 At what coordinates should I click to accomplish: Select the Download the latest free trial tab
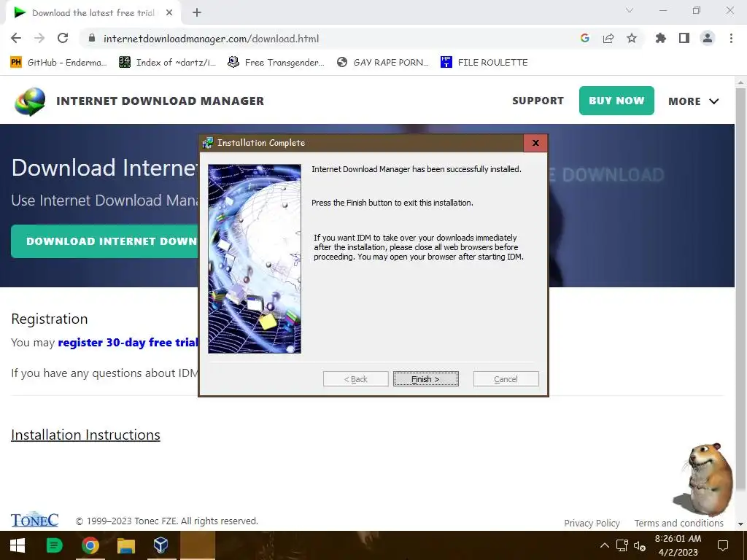[x=93, y=13]
